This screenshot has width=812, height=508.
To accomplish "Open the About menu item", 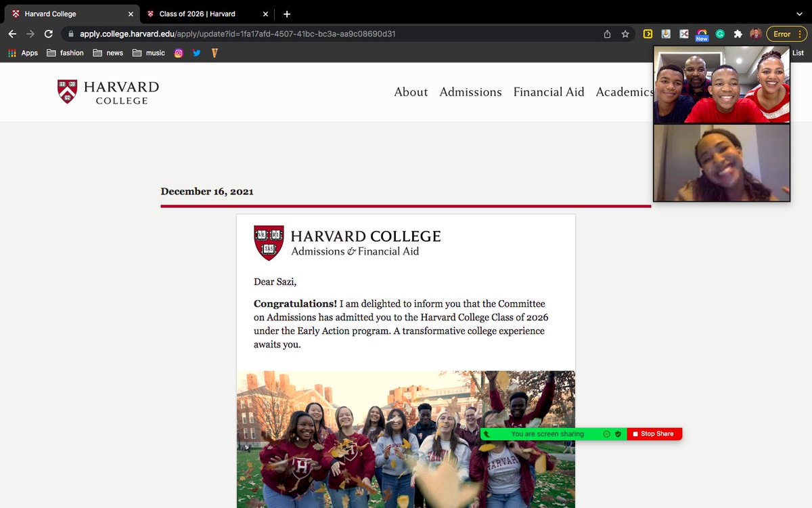I will (411, 92).
